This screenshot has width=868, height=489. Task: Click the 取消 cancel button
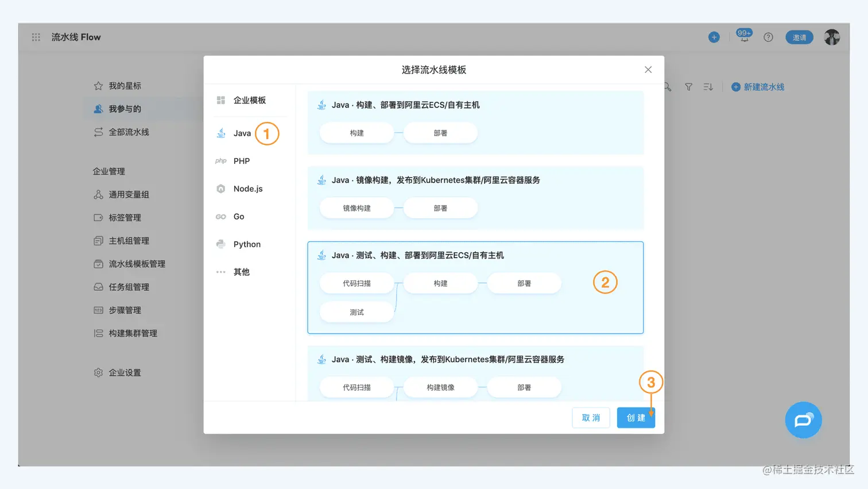point(591,418)
